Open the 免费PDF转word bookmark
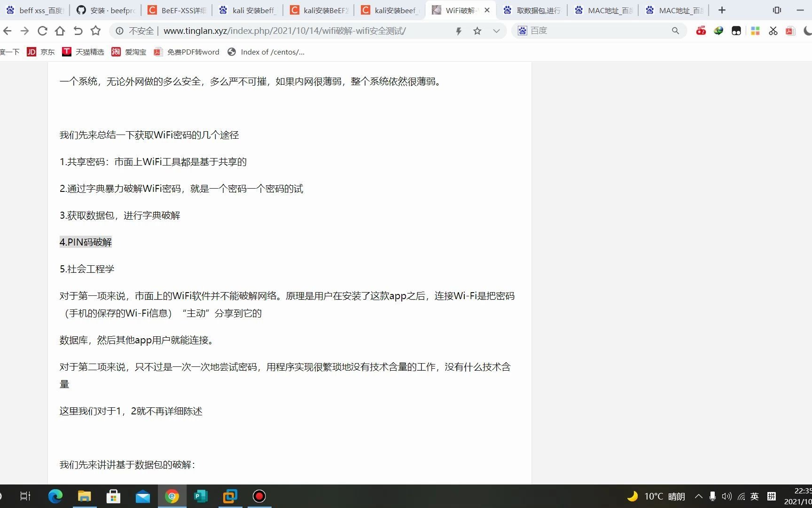This screenshot has width=812, height=508. (187, 52)
